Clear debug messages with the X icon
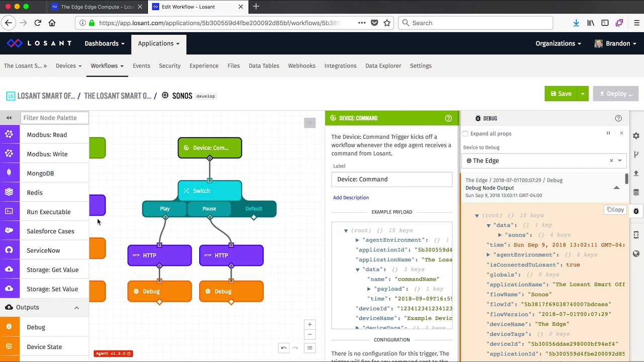Image resolution: width=644 pixels, height=362 pixels. pyautogui.click(x=621, y=133)
